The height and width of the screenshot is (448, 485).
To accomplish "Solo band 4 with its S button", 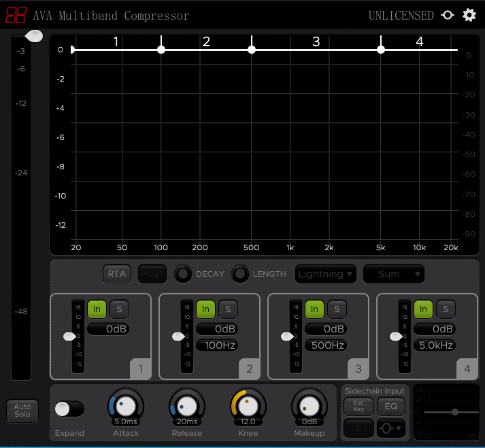I will [446, 309].
